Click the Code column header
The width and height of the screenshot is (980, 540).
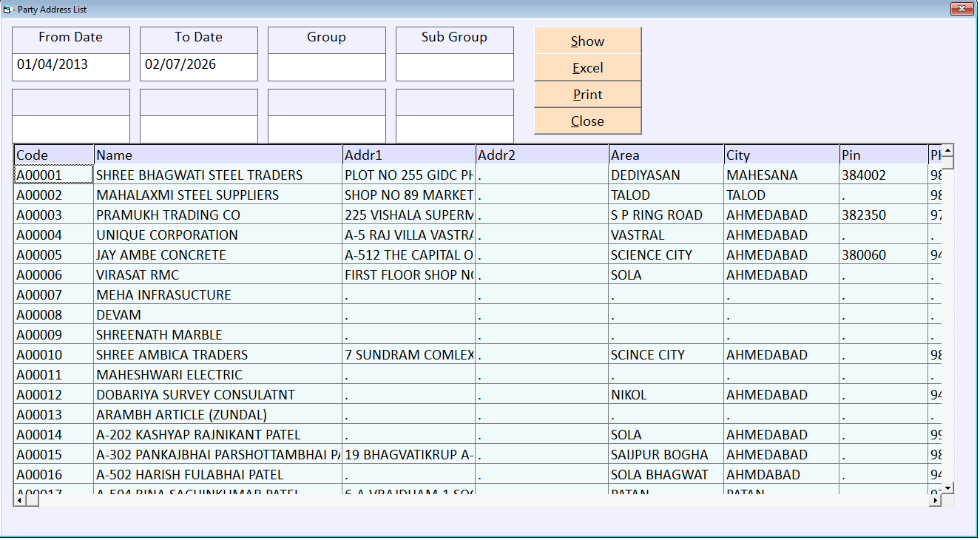[x=54, y=155]
